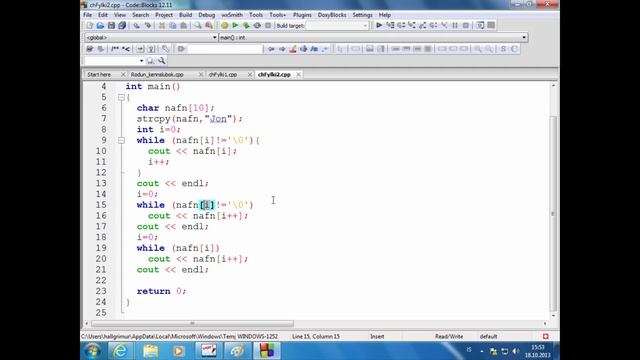Click the C toolbar icon beside S
Screen dimensions: 640x360
pyautogui.click(x=514, y=49)
